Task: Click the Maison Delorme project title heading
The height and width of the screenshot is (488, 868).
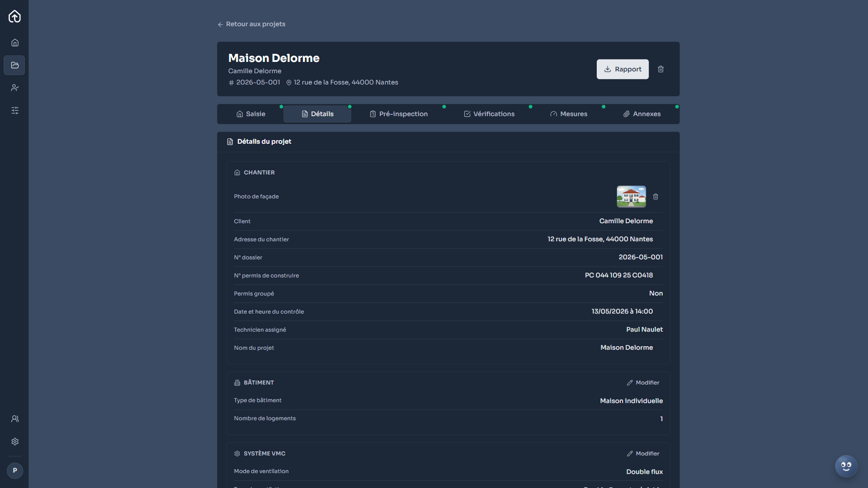Action: point(274,58)
